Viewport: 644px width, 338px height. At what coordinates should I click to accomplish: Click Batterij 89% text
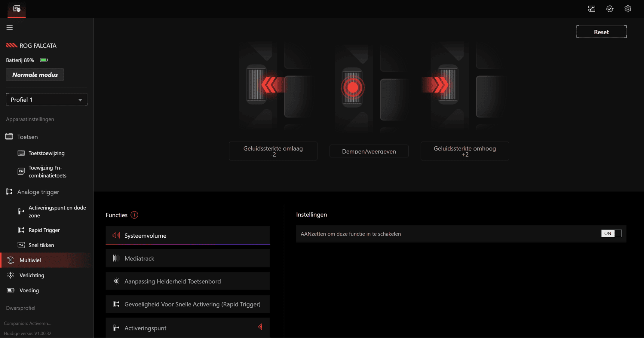pyautogui.click(x=20, y=60)
